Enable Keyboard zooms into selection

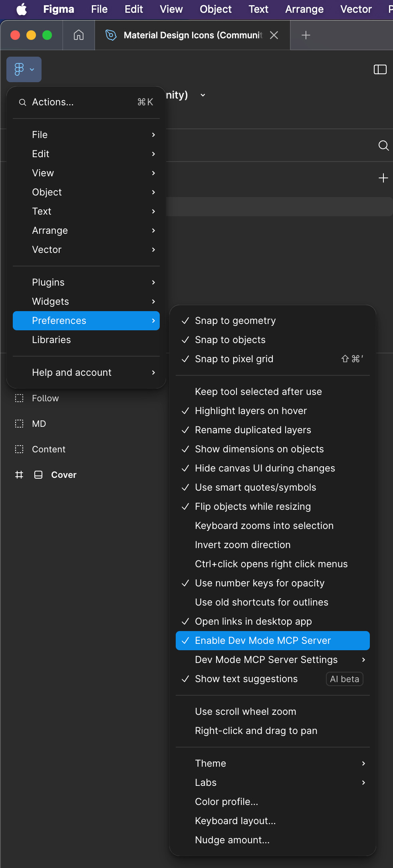coord(273,526)
